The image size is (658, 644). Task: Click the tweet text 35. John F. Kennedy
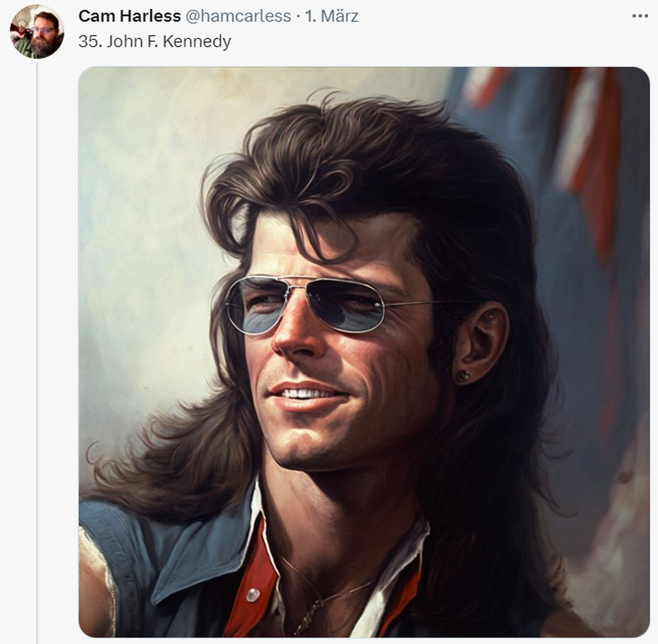point(155,42)
